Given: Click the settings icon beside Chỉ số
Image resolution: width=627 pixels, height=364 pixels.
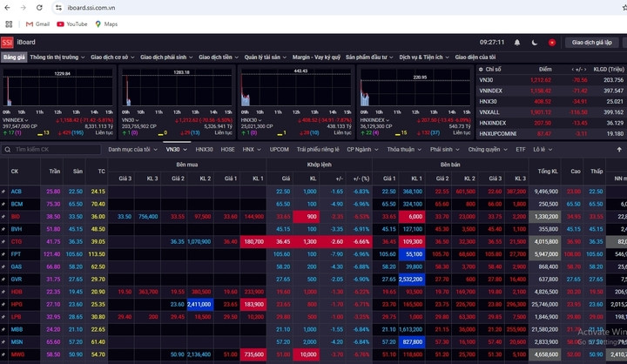Looking at the screenshot, I should click(482, 68).
